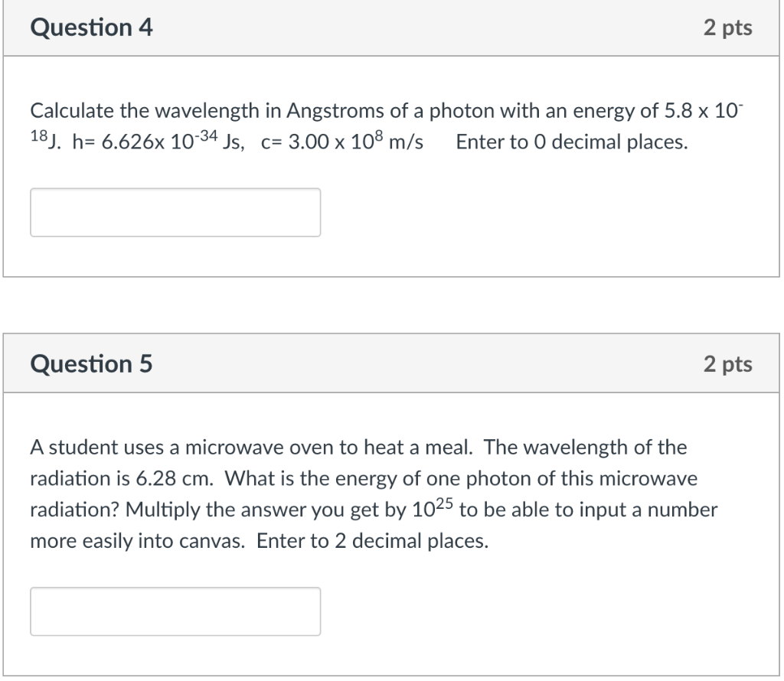Select the Question 5 header
The image size is (784, 681).
pos(90,363)
